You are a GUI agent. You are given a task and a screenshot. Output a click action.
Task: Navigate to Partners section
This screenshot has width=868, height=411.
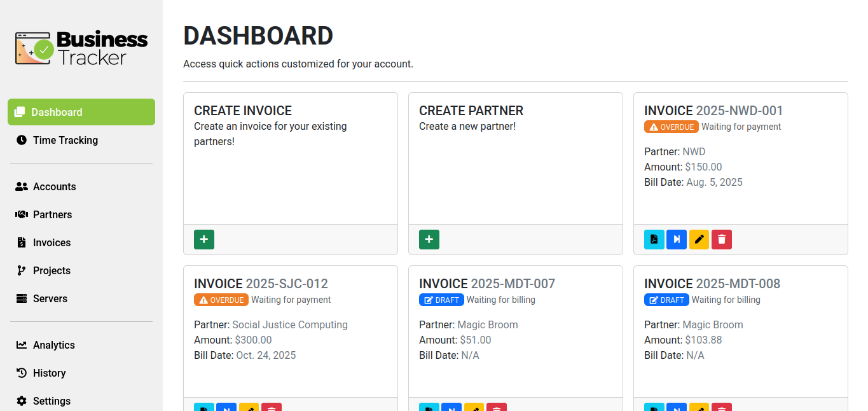tap(52, 214)
